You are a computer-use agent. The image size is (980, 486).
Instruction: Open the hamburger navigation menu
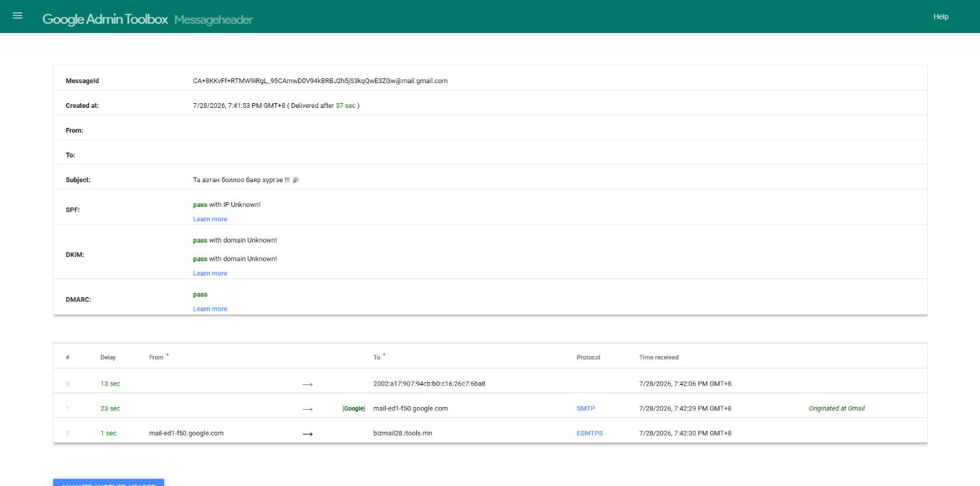click(x=17, y=16)
